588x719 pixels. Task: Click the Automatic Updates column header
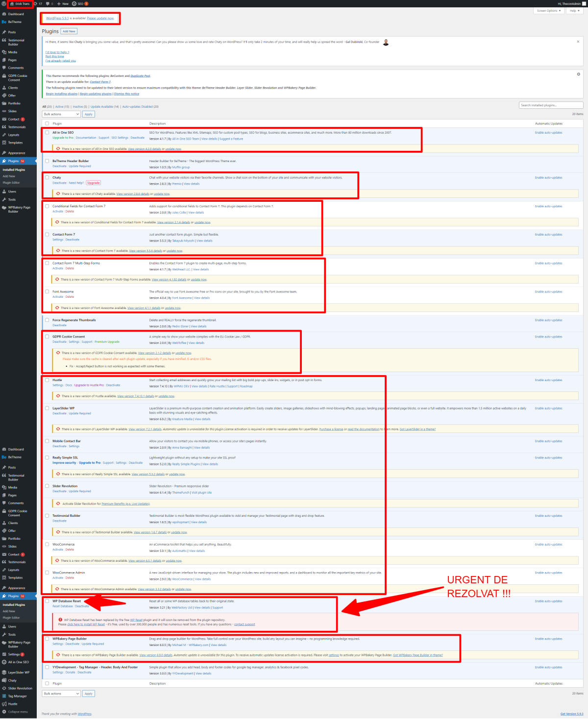[x=549, y=123]
